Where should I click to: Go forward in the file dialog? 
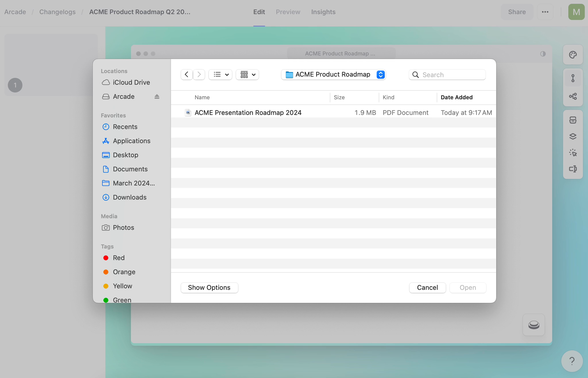pyautogui.click(x=199, y=75)
